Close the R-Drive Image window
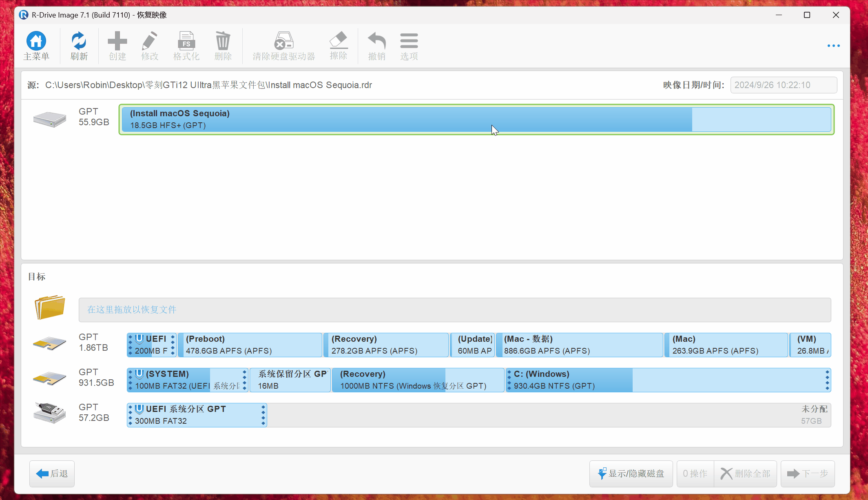The width and height of the screenshot is (868, 500). [836, 15]
